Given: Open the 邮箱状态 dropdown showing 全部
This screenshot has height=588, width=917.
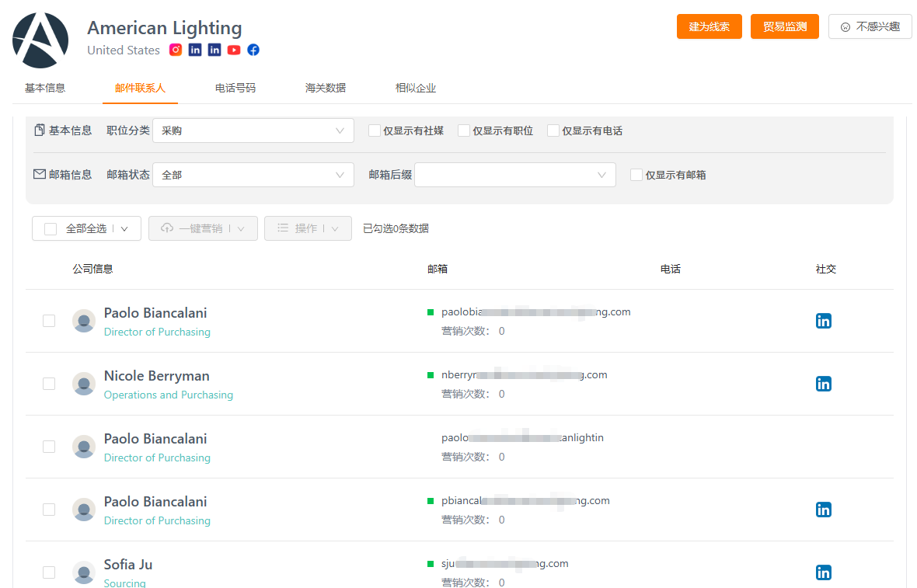Looking at the screenshot, I should click(253, 175).
